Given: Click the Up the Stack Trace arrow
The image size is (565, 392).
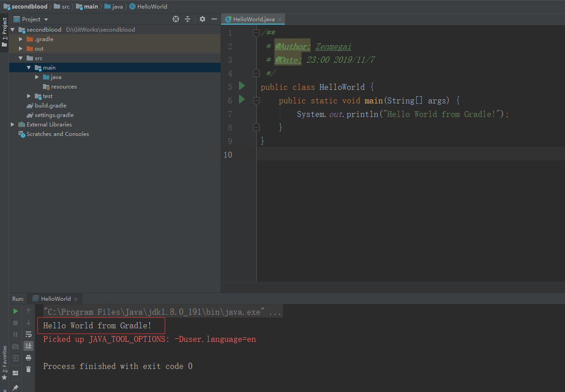Looking at the screenshot, I should coord(28,311).
